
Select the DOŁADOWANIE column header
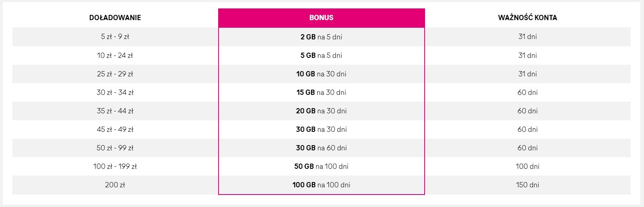coord(115,18)
